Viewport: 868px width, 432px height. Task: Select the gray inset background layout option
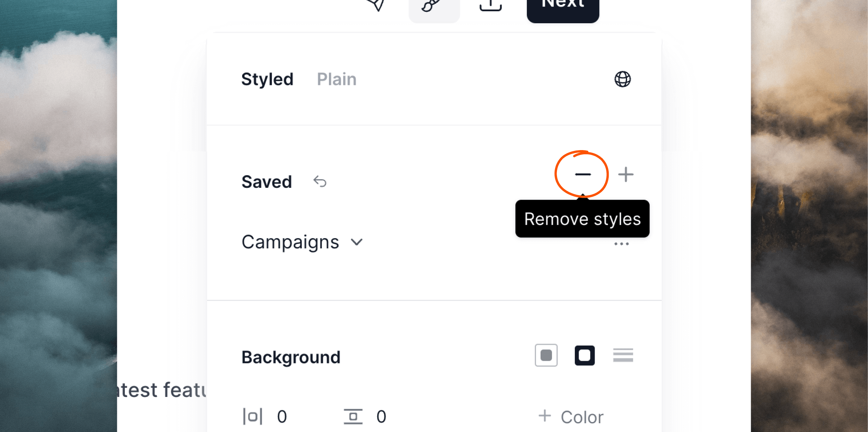(x=546, y=355)
